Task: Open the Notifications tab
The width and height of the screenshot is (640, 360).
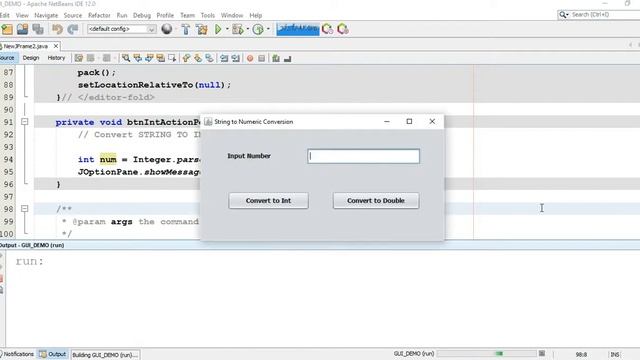Action: tap(18, 354)
